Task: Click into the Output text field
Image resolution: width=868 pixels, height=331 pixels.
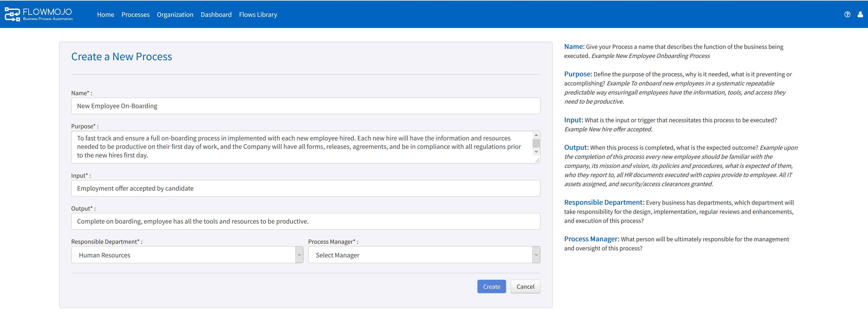Action: point(305,221)
